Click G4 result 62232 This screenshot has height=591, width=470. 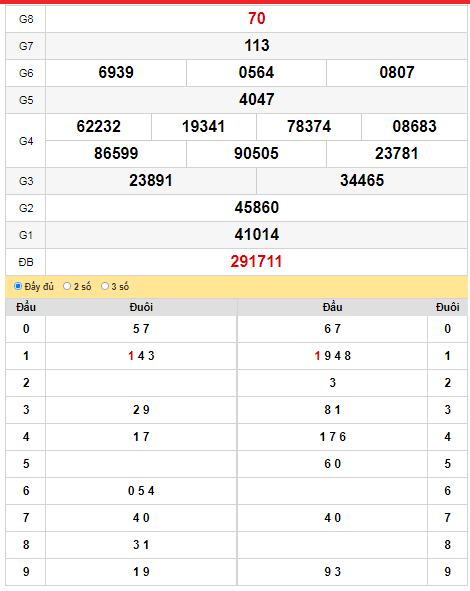99,126
